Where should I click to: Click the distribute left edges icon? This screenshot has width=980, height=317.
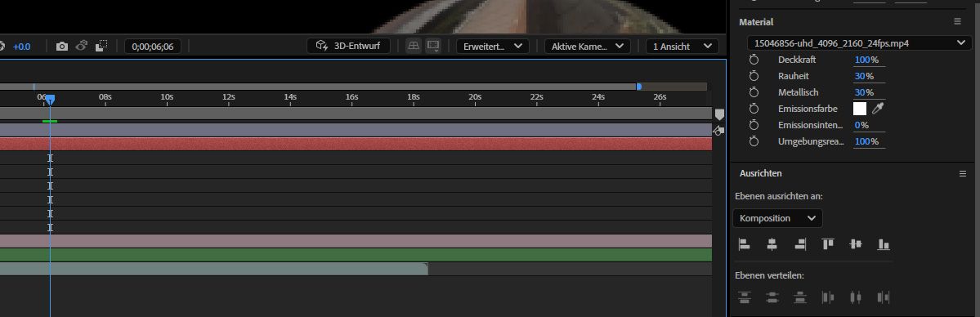coord(827,297)
